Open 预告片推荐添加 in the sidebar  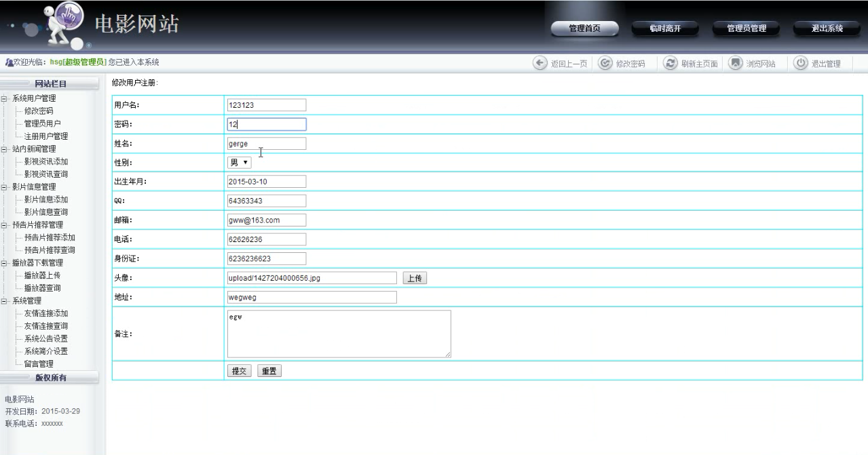tap(50, 238)
